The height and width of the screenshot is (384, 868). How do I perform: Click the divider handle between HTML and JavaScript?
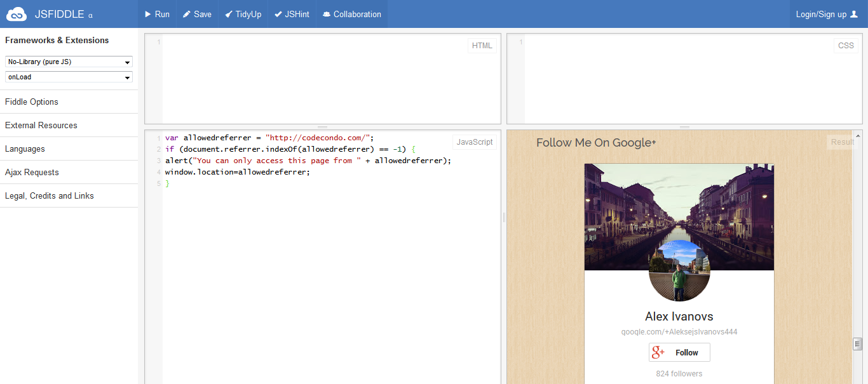pyautogui.click(x=323, y=127)
